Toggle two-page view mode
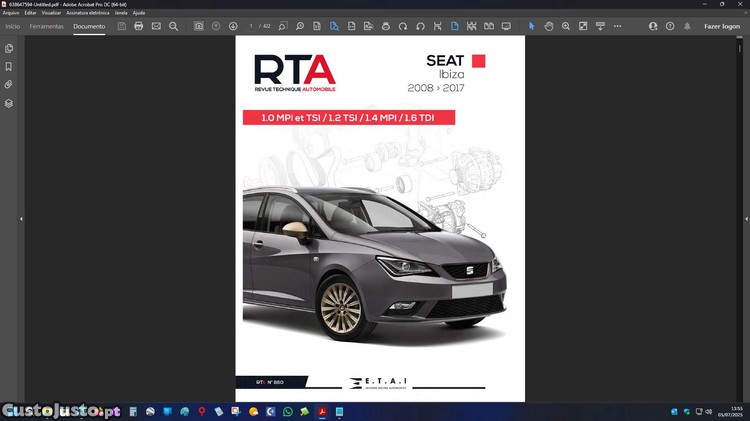The width and height of the screenshot is (750, 421). [489, 26]
